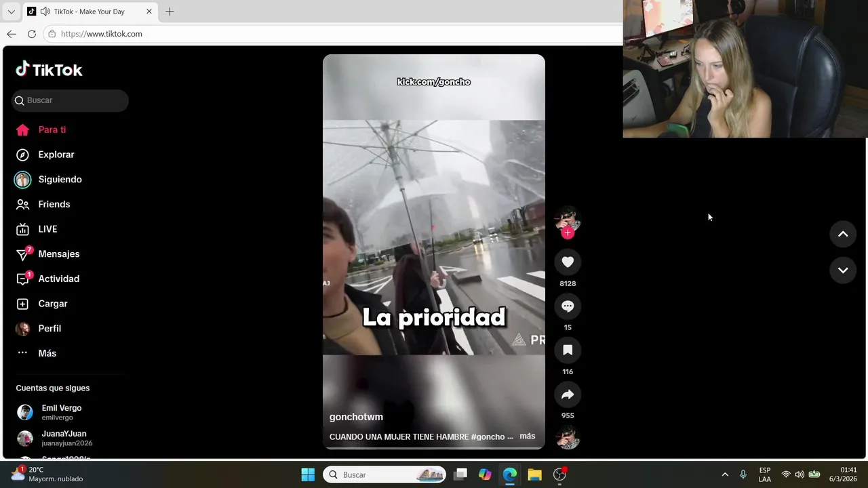Expand the caption with más
This screenshot has width=868, height=488.
[528, 436]
